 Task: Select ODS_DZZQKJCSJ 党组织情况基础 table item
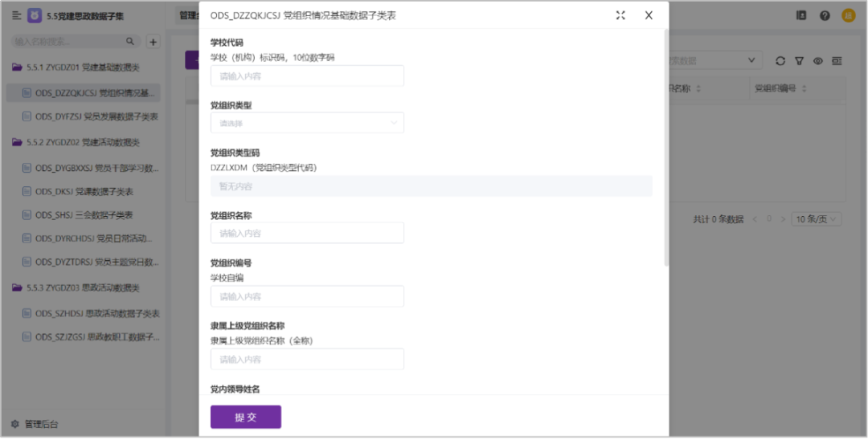click(83, 93)
